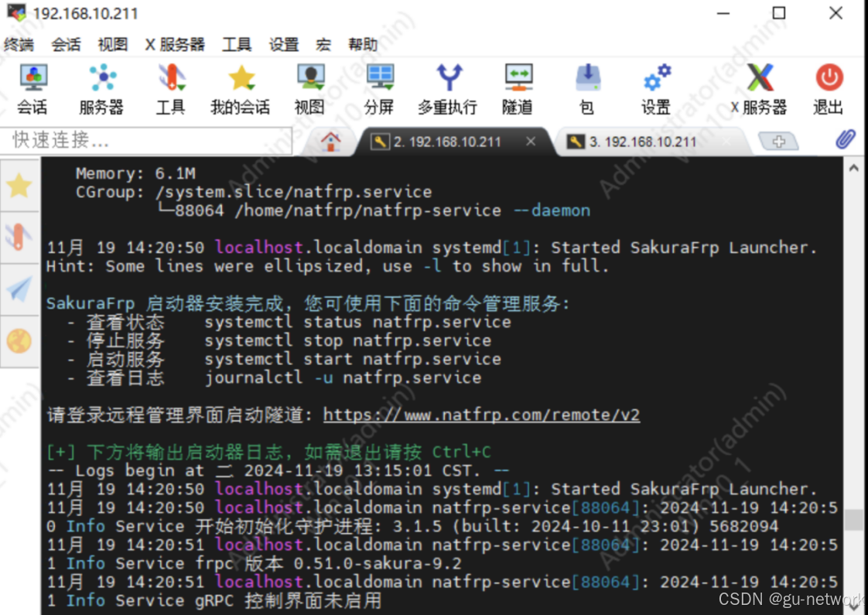Switch to tab 3. 192.168.10.211

pos(642,142)
